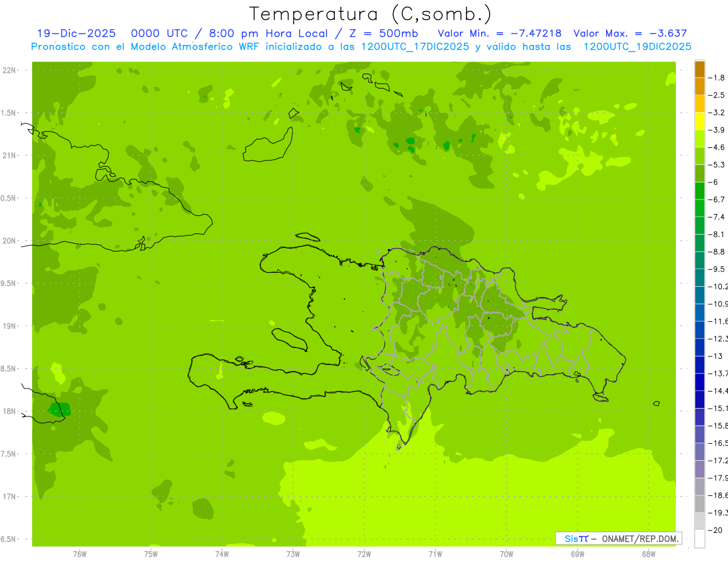Select the white swatch below -20
The image size is (728, 562).
point(699,539)
